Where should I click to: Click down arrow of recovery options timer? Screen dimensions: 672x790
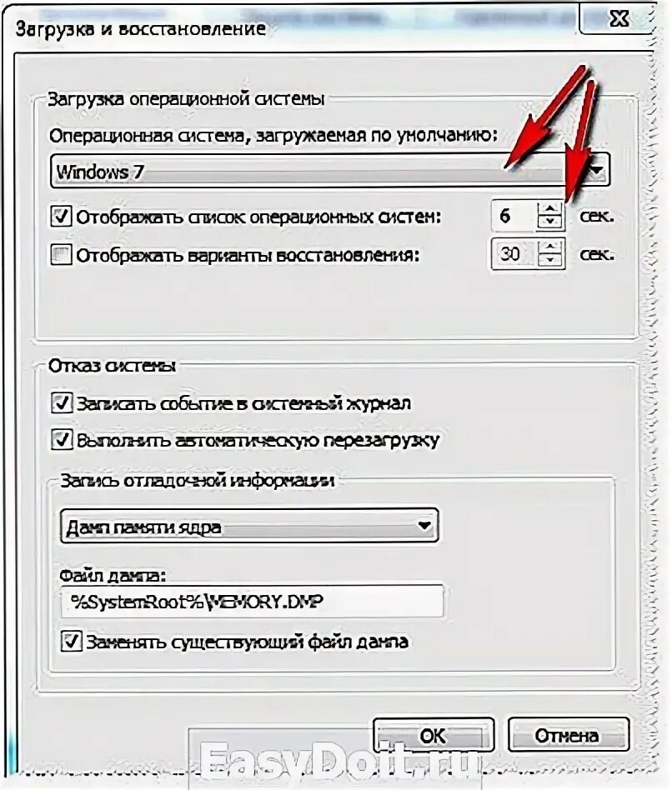[x=549, y=260]
